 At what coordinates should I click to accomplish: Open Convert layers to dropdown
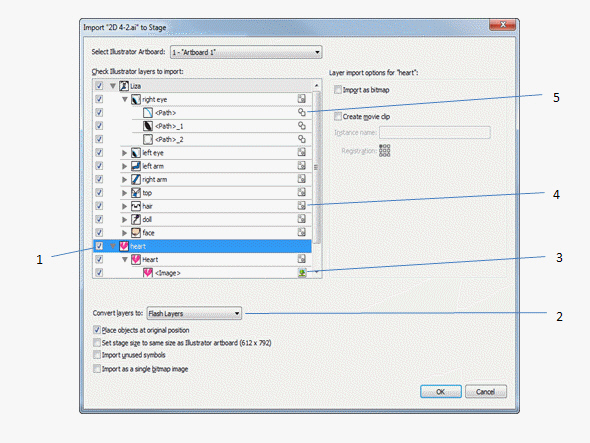pyautogui.click(x=194, y=313)
